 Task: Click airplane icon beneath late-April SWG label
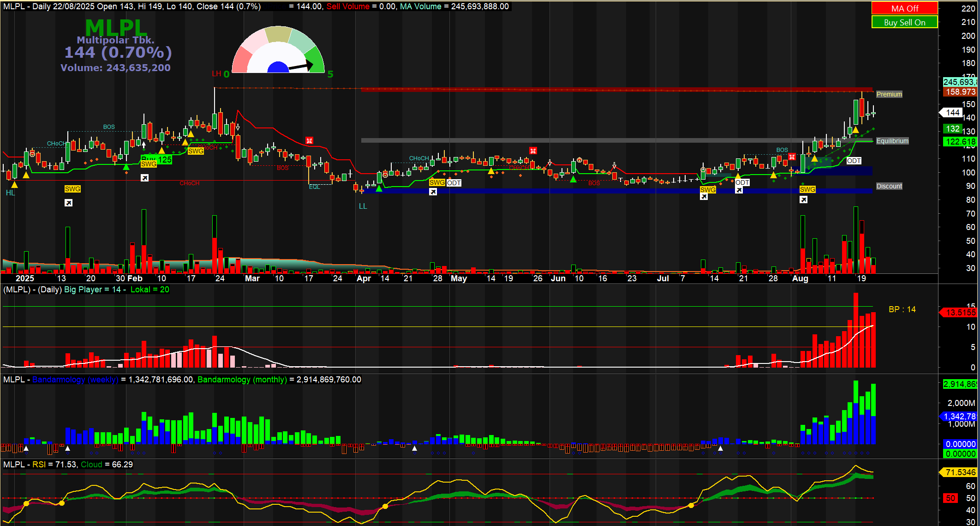tap(433, 192)
